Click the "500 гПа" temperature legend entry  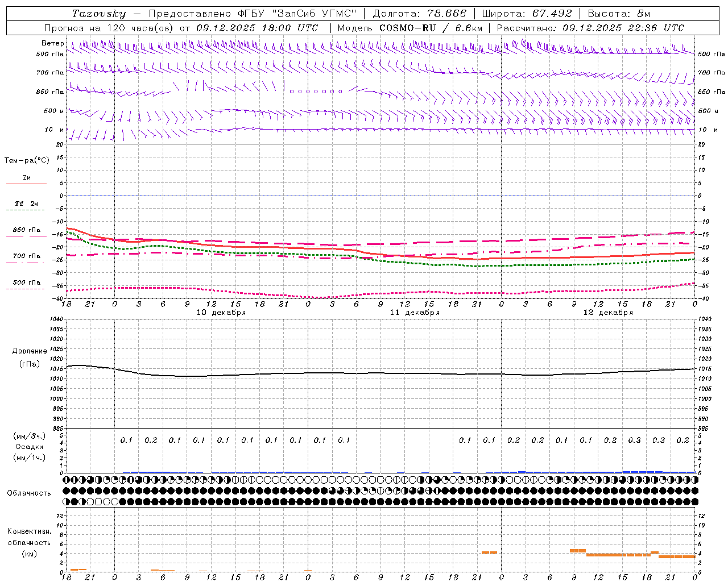point(27,282)
